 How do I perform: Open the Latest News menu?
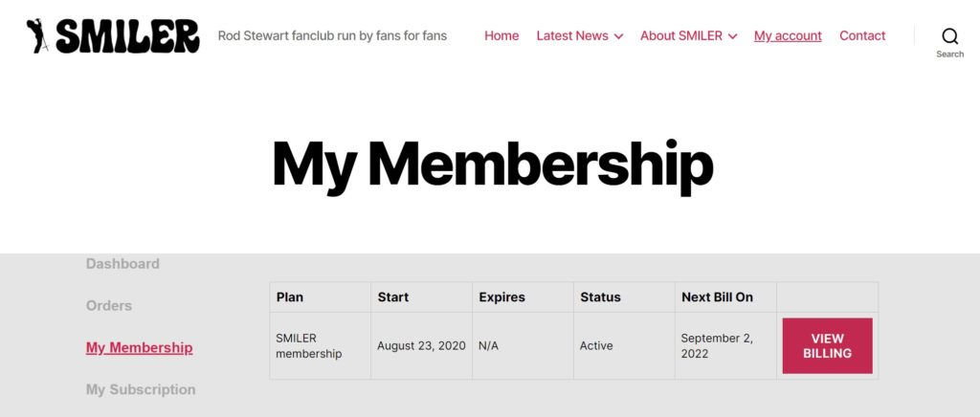pyautogui.click(x=572, y=35)
